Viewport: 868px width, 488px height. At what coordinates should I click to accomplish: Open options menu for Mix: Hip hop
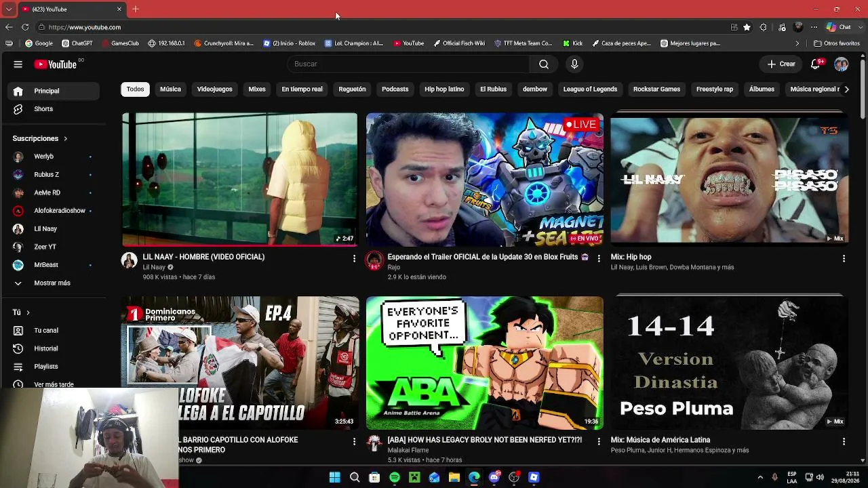pos(844,258)
